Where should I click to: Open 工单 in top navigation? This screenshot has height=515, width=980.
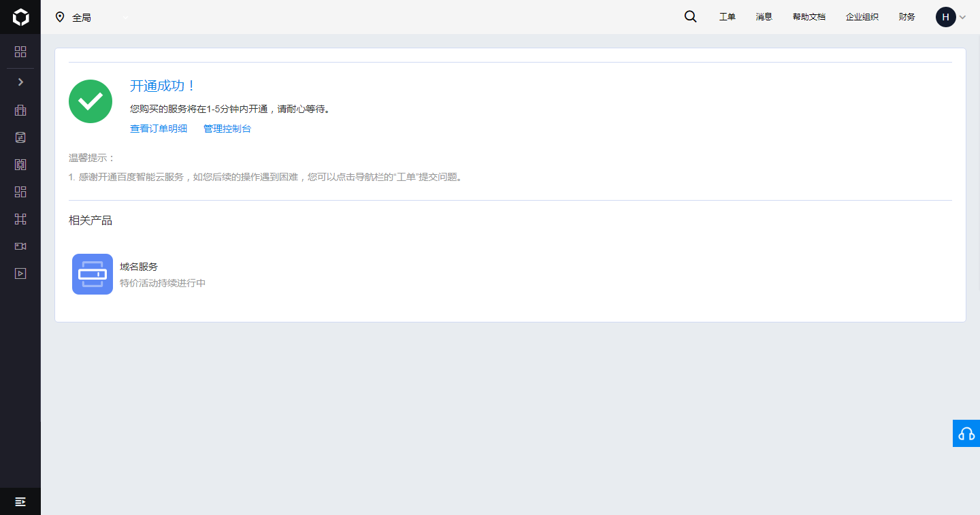pyautogui.click(x=728, y=17)
